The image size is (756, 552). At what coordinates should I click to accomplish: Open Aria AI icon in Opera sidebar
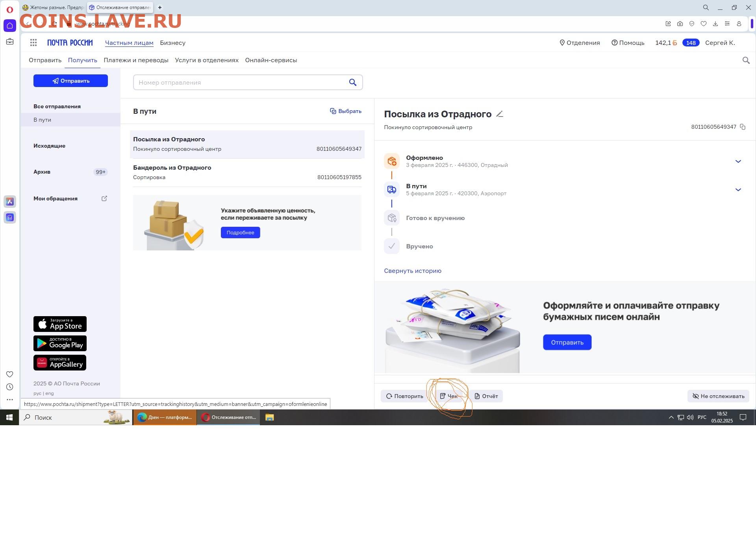click(x=10, y=202)
